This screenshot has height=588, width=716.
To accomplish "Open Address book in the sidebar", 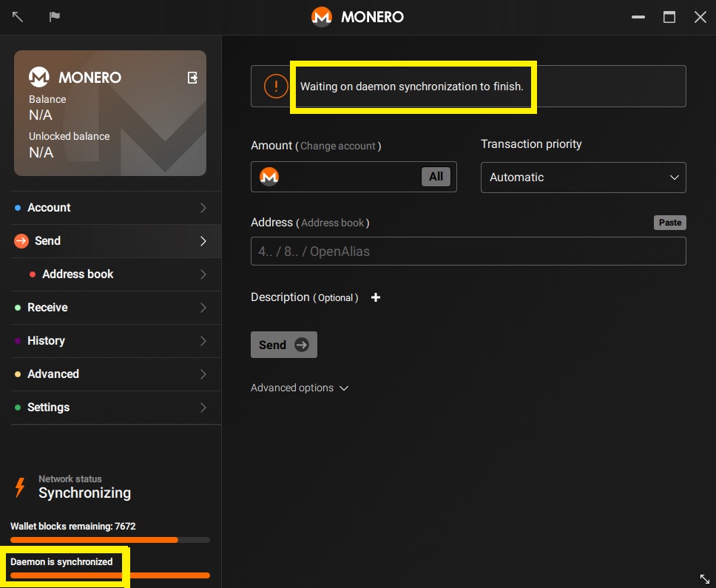I will pos(116,274).
